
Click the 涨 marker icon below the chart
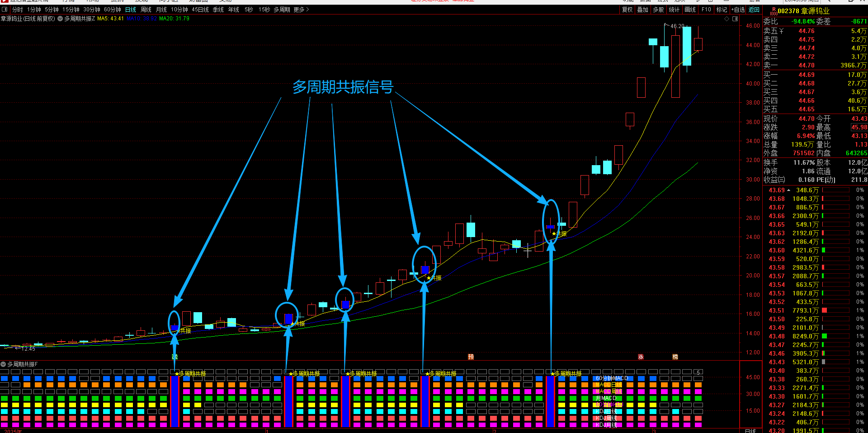[x=641, y=357]
